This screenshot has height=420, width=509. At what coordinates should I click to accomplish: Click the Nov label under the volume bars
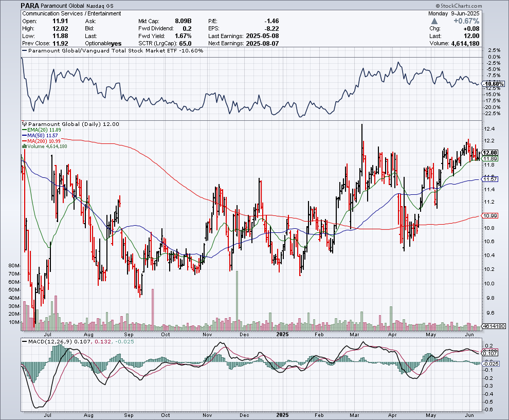coord(207,334)
